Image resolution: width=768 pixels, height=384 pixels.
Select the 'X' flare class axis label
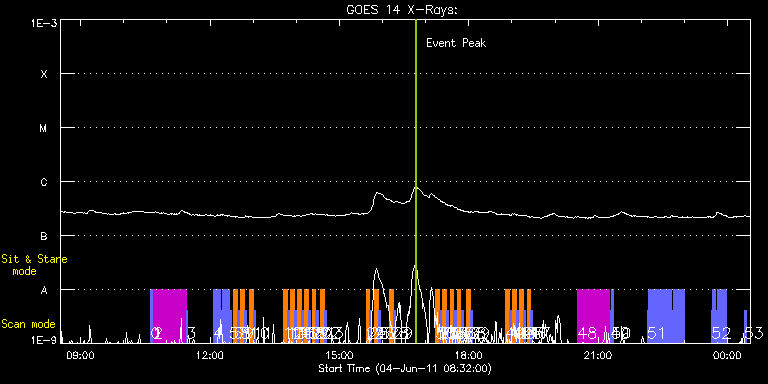point(44,74)
